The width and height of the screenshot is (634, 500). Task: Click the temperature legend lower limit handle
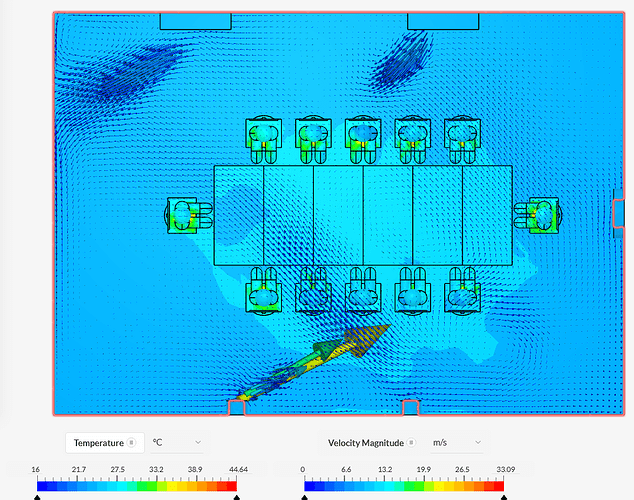tap(37, 497)
